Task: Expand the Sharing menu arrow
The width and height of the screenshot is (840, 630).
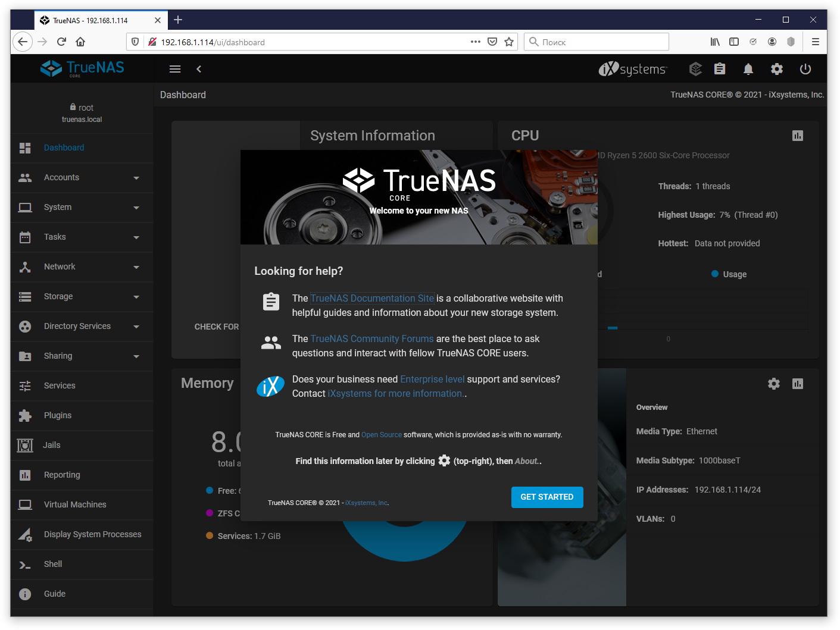Action: pyautogui.click(x=136, y=356)
